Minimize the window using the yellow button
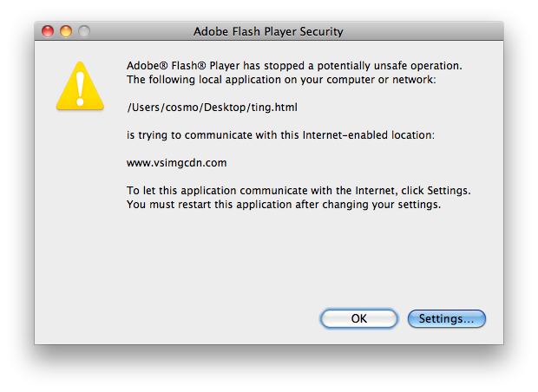 pyautogui.click(x=66, y=31)
